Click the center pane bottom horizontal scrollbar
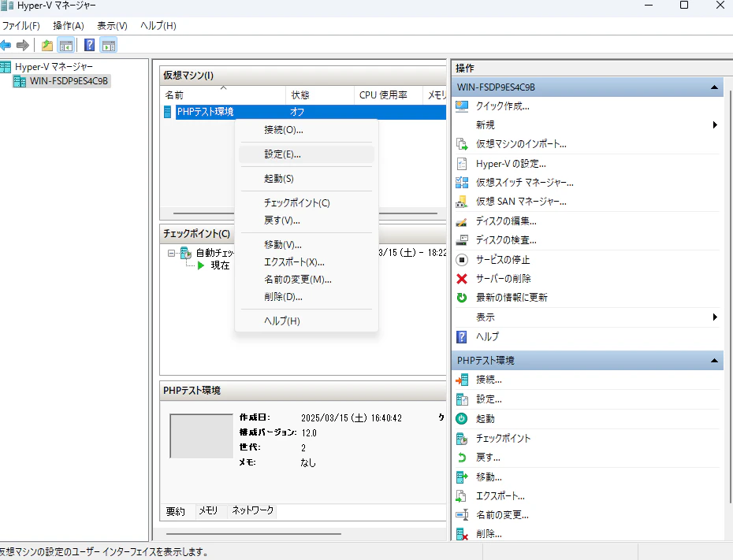 tap(254, 533)
